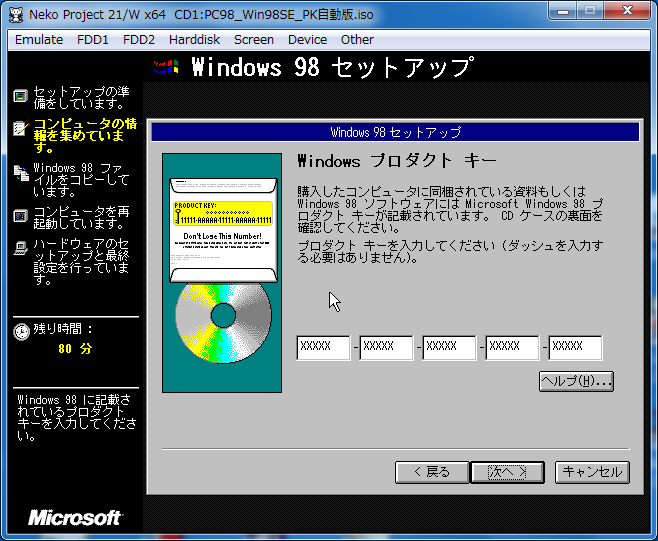The height and width of the screenshot is (541, 658).
Task: Open the Device menu
Action: click(x=307, y=40)
